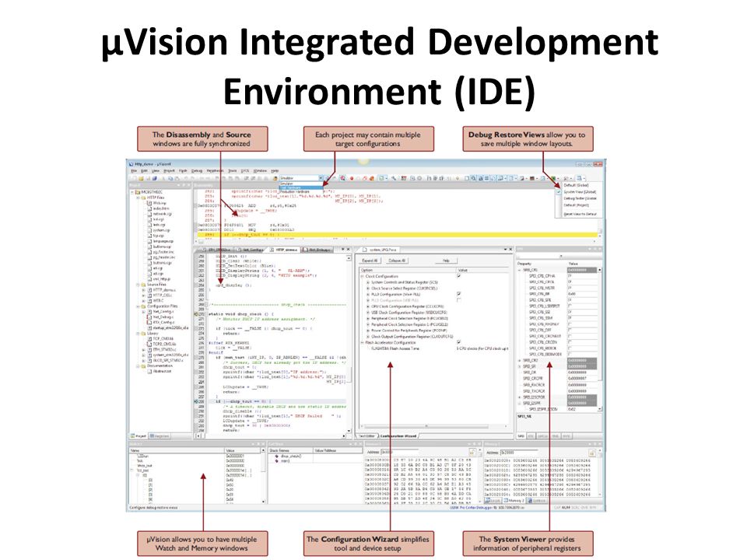
Task: Choose Debug Tester [Global] restore view
Action: (580, 198)
